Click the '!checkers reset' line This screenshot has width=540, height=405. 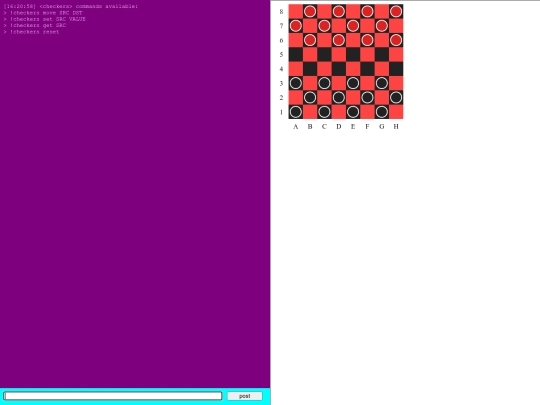[31, 32]
